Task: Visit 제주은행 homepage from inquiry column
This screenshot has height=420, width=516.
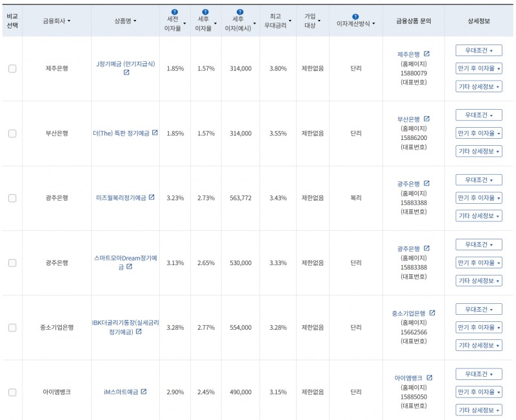Action: tap(408, 54)
